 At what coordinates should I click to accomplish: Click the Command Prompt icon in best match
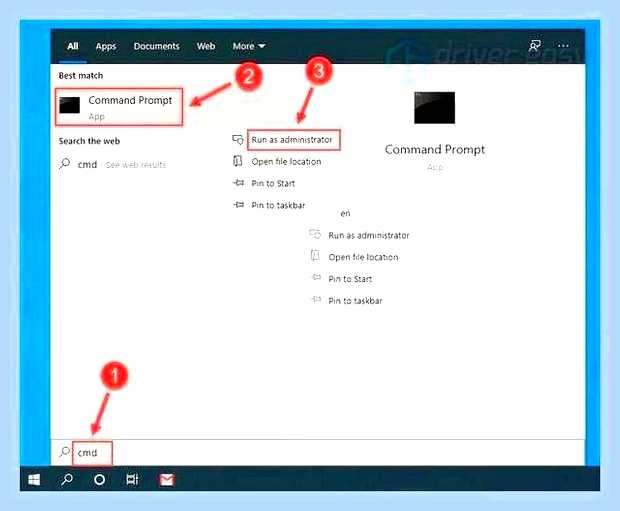tap(70, 105)
